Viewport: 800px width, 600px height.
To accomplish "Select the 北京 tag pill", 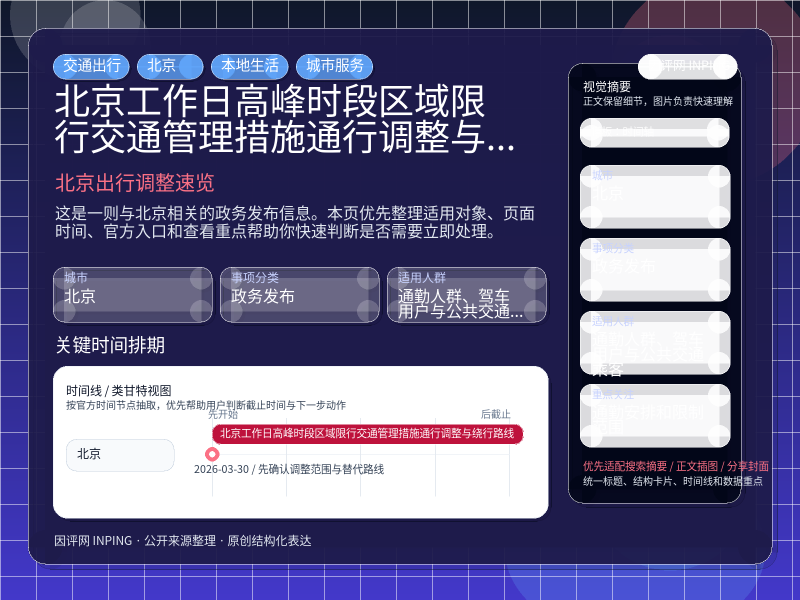I will tap(170, 66).
